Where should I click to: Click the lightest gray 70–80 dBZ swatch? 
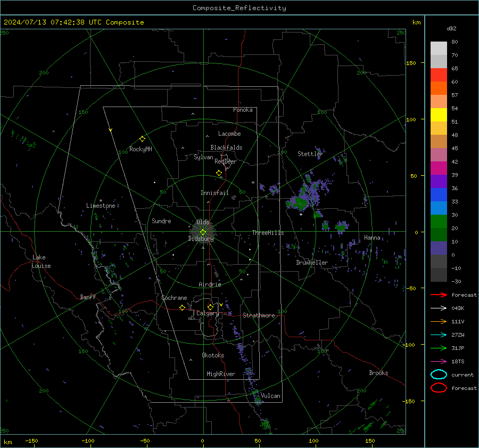(x=439, y=48)
